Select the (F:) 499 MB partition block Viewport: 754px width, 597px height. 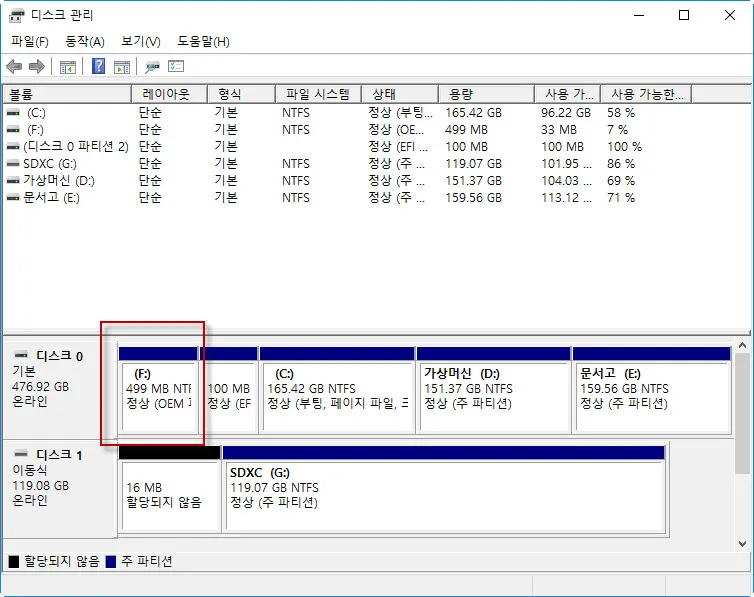(x=158, y=390)
